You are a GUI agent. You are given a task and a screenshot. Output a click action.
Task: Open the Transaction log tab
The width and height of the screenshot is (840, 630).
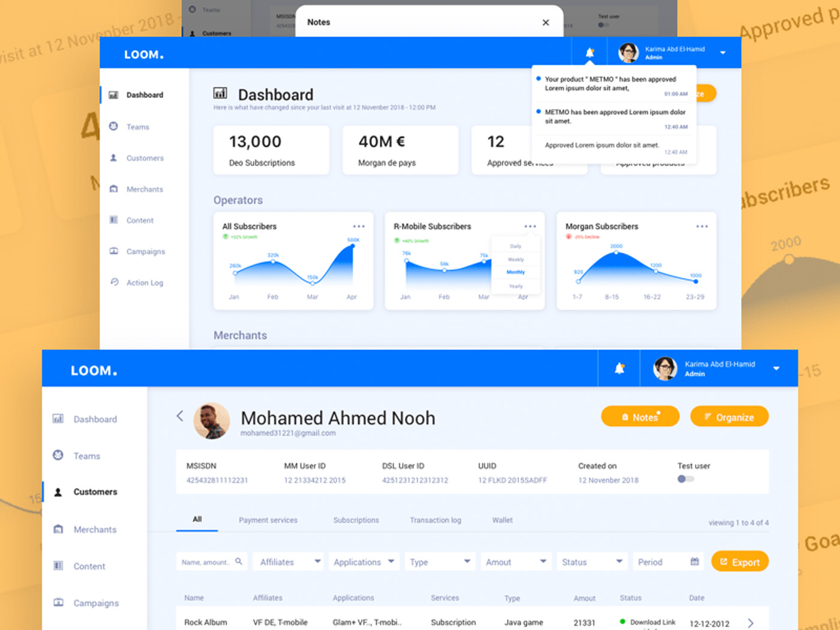click(435, 520)
